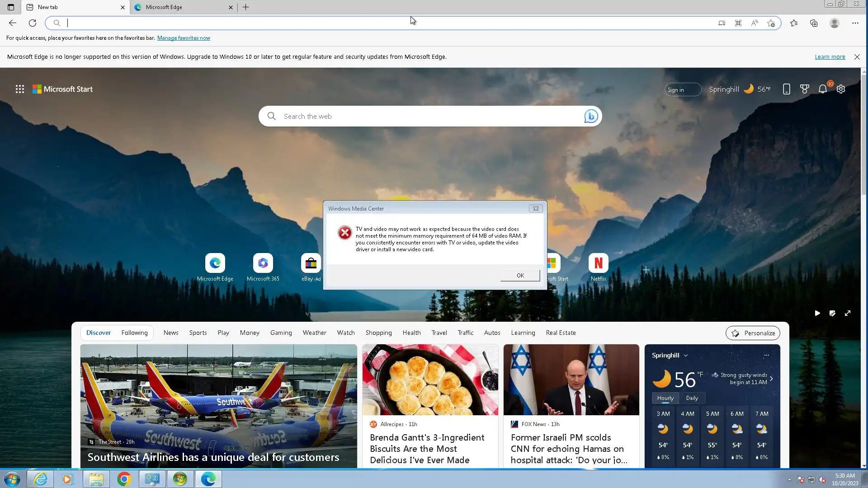Viewport: 868px width, 488px height.
Task: Open notifications bell with 10 badge
Action: 823,89
